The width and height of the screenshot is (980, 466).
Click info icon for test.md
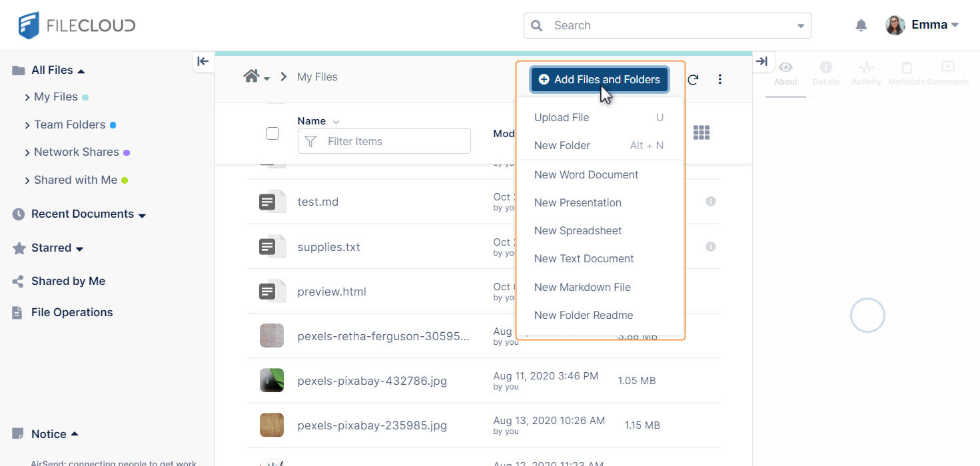[x=711, y=201]
